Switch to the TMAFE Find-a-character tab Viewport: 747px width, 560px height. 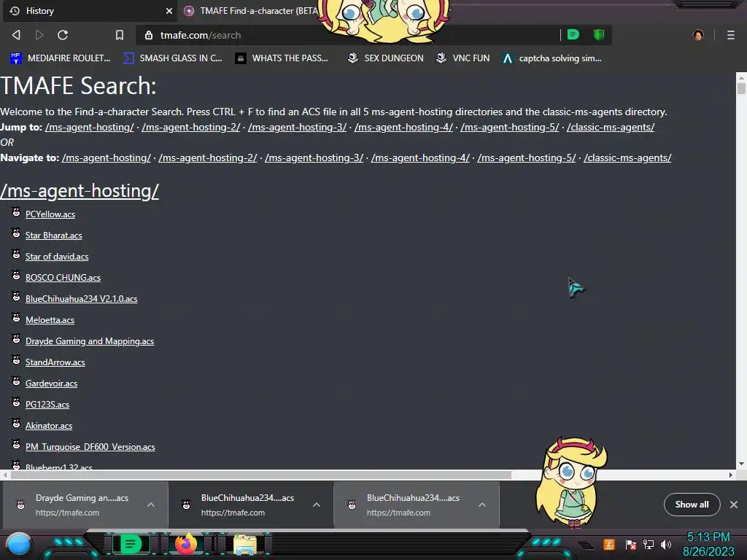tap(252, 10)
